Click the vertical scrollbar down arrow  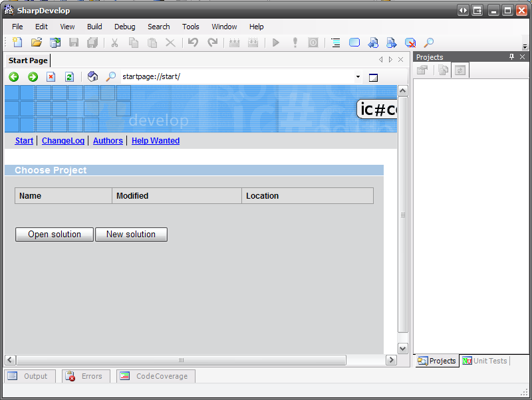coord(402,348)
